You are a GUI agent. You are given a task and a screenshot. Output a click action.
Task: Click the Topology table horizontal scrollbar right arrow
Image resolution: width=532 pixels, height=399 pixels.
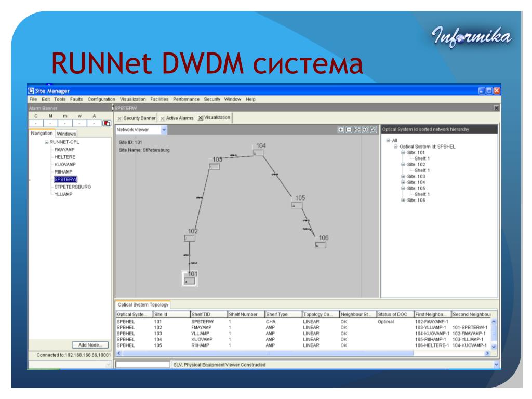[487, 353]
